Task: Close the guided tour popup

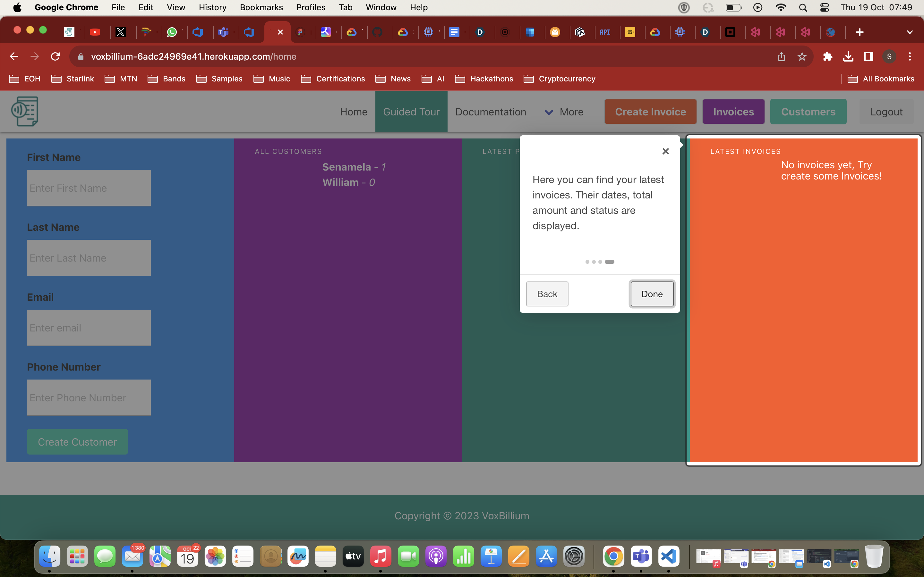Action: point(665,151)
